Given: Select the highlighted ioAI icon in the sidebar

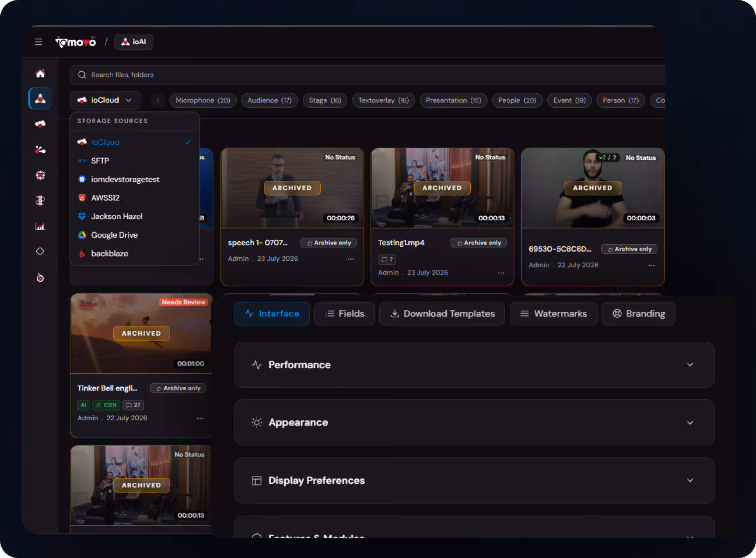Looking at the screenshot, I should coord(40,98).
